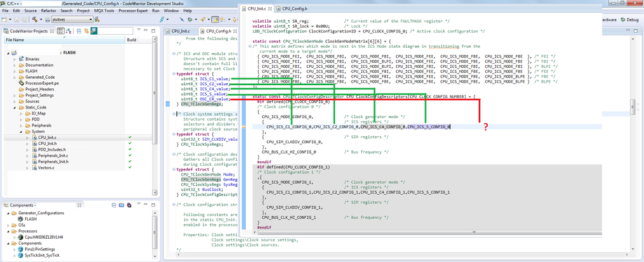644x262 pixels.
Task: Click the blue pin toolbar icon
Action: 181,19
